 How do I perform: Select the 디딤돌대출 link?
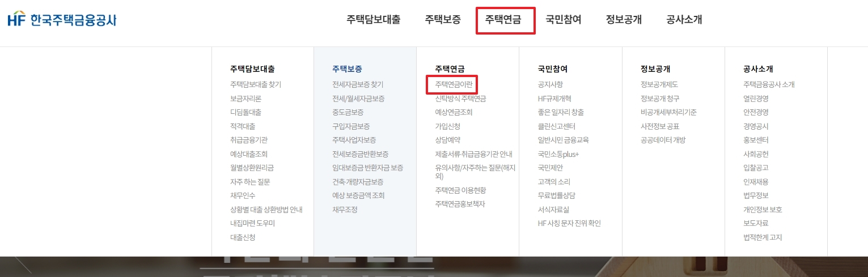coord(245,112)
